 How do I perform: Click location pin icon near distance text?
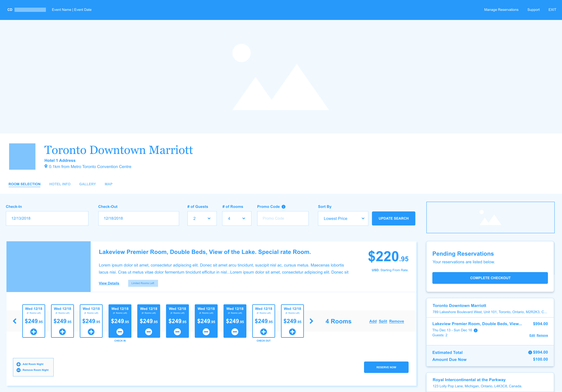click(x=46, y=166)
